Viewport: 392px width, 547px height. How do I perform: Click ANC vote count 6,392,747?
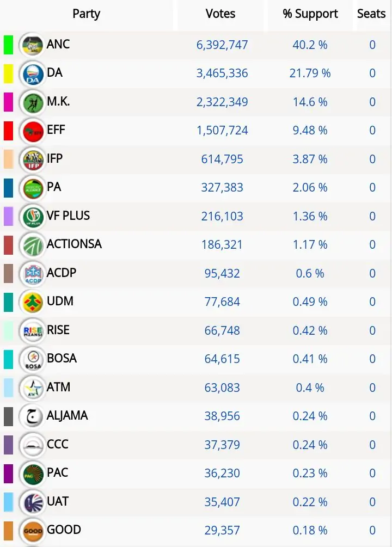[x=222, y=45]
